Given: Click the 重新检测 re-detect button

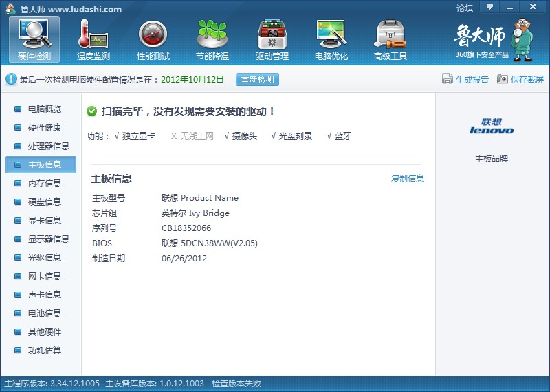Looking at the screenshot, I should (257, 79).
